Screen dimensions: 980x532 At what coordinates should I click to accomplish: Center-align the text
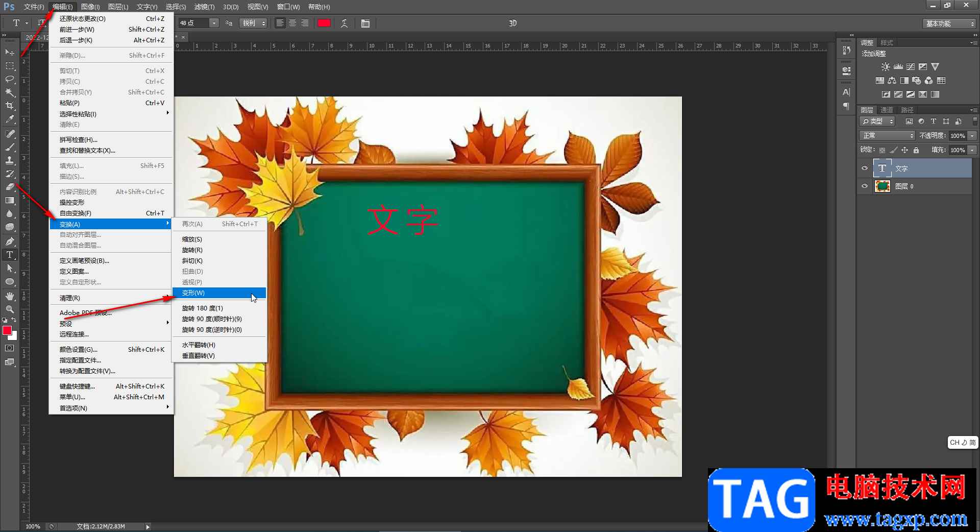pyautogui.click(x=292, y=23)
